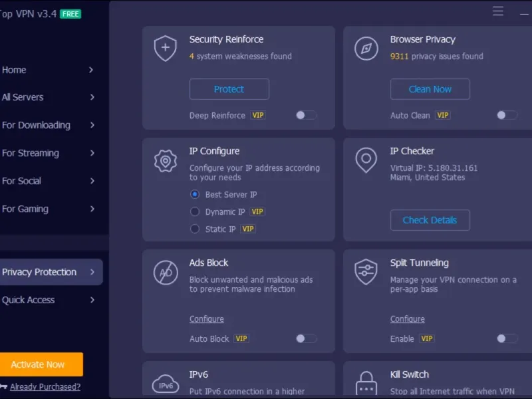Screen dimensions: 532x399
Task: Expand the For Streaming chevron arrow
Action: (92, 153)
